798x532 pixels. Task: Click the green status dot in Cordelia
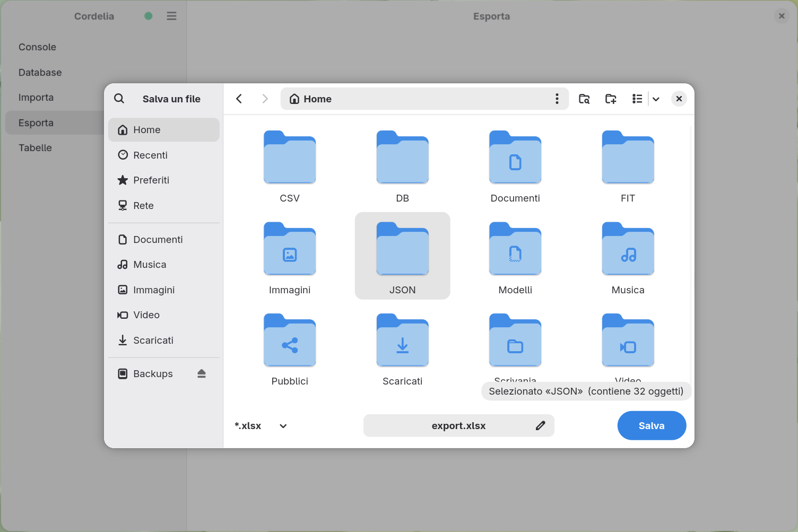coord(149,16)
